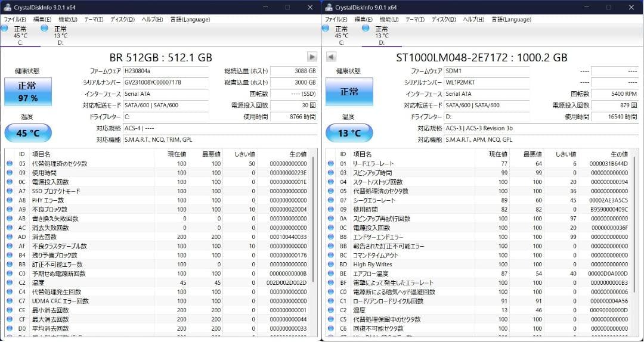Viewport: 644px width, 342px height.
Task: Click the 正常 health button for ST1000LM048
Action: 349,92
